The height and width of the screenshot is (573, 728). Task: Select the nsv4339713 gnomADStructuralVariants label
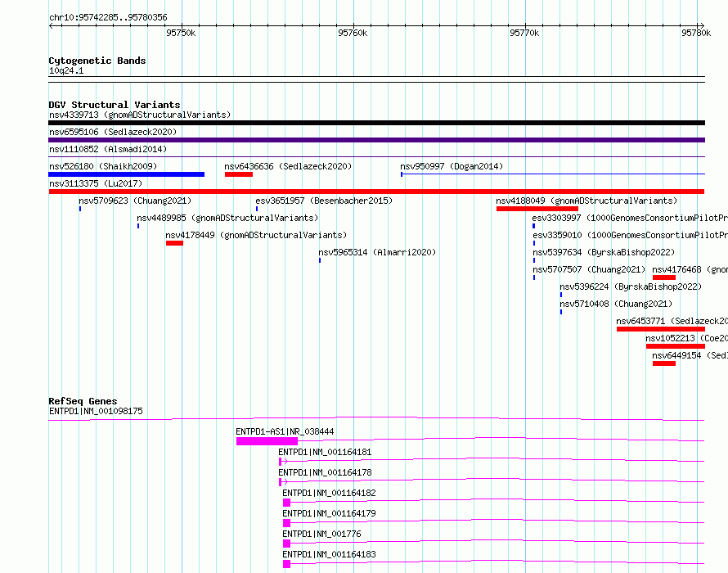click(x=140, y=115)
